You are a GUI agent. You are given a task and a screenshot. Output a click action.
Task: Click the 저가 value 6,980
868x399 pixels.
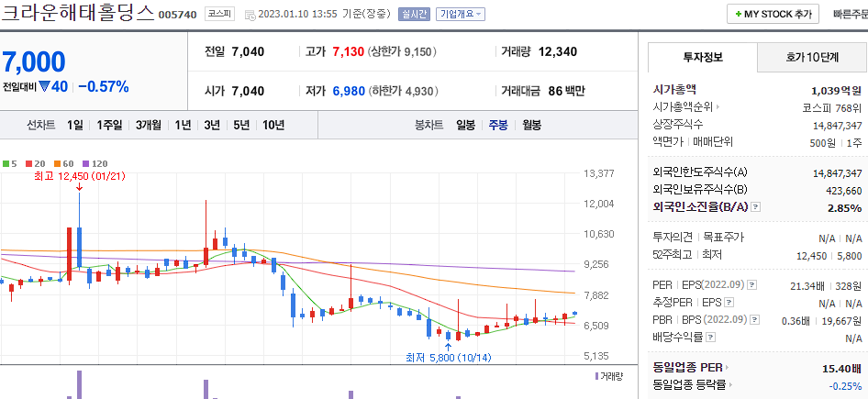[x=349, y=91]
